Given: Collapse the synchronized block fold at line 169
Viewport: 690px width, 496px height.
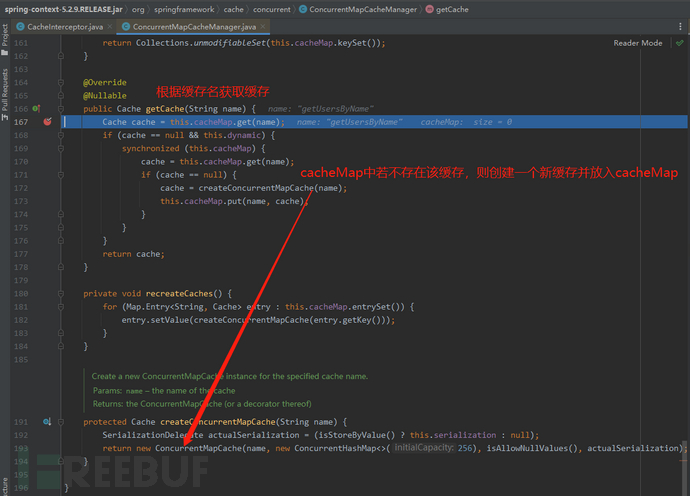Looking at the screenshot, I should pos(61,148).
